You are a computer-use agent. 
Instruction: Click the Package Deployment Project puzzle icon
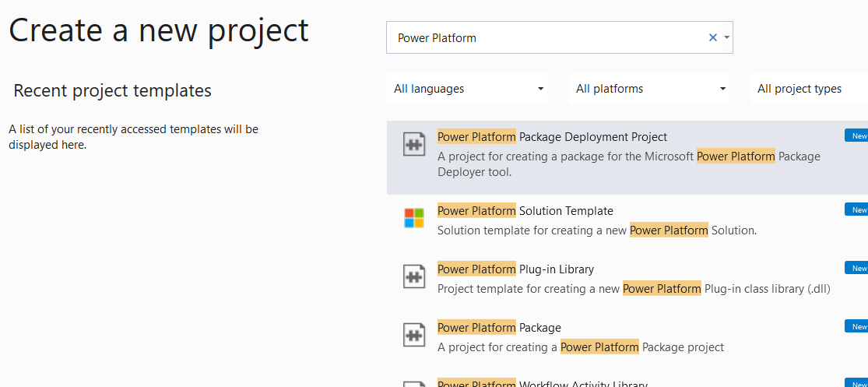click(x=413, y=145)
